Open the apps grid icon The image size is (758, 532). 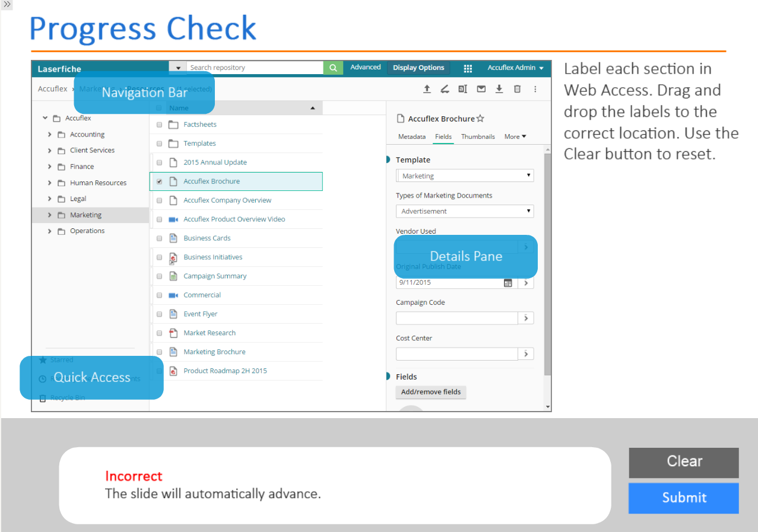468,68
